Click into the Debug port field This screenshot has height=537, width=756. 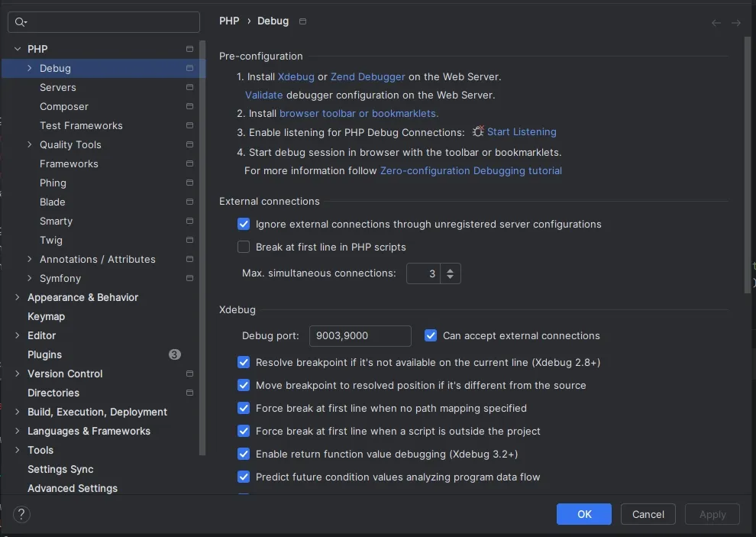coord(360,336)
